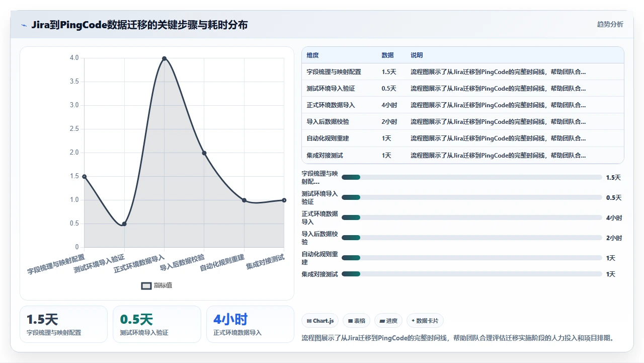
Task: Click the chart data point for 集成对接测试
Action: pyautogui.click(x=284, y=200)
